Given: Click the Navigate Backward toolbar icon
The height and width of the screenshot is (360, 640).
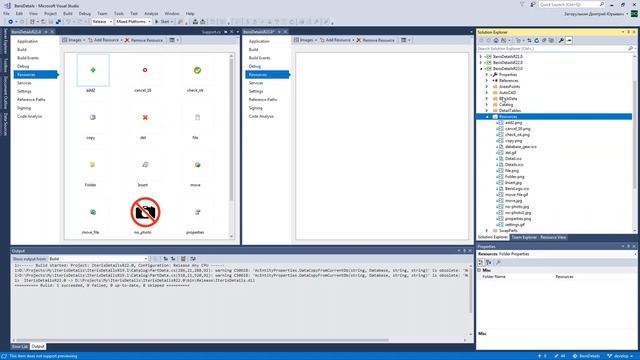Looking at the screenshot, I should point(11,22).
